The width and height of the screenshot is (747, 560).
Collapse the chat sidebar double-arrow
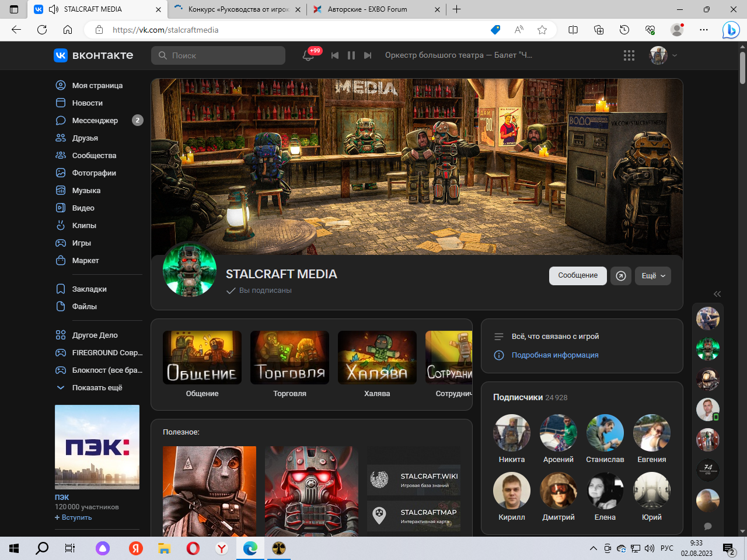tap(717, 294)
